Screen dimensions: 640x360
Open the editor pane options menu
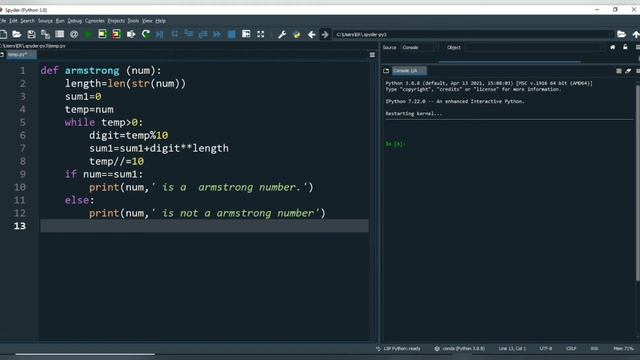(x=372, y=55)
